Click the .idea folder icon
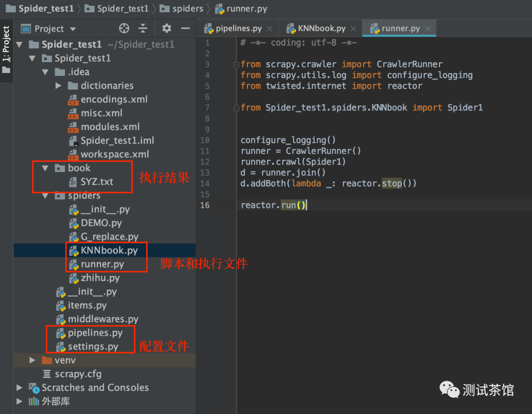Screen dimensions: 532x414 60,72
